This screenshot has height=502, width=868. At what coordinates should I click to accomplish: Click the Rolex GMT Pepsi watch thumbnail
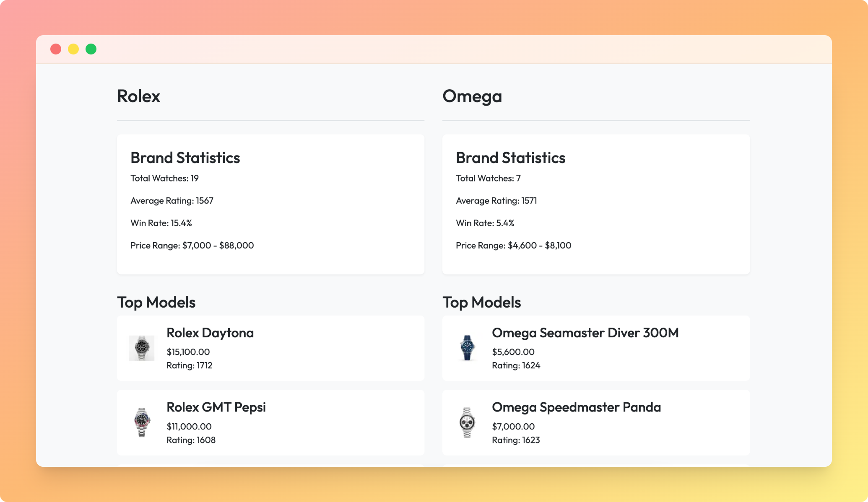coord(142,422)
